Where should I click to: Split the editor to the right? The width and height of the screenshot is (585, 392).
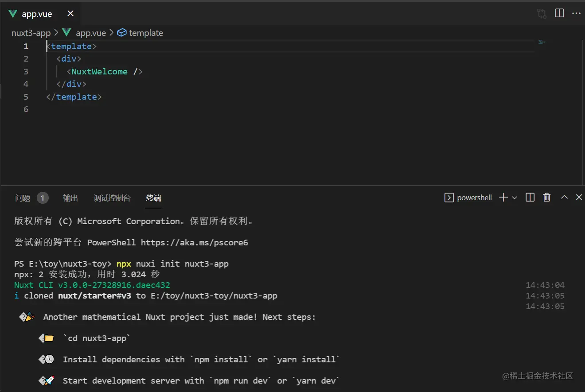(x=559, y=13)
